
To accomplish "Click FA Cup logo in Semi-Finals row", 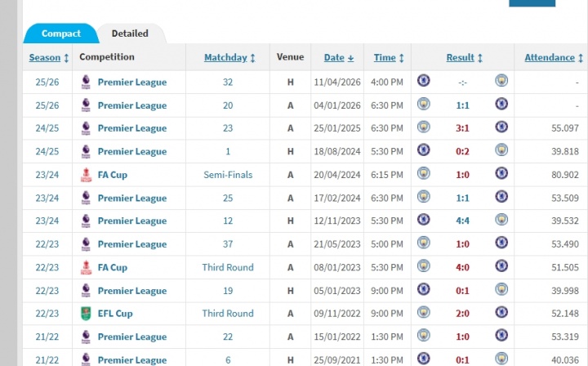I will click(86, 174).
